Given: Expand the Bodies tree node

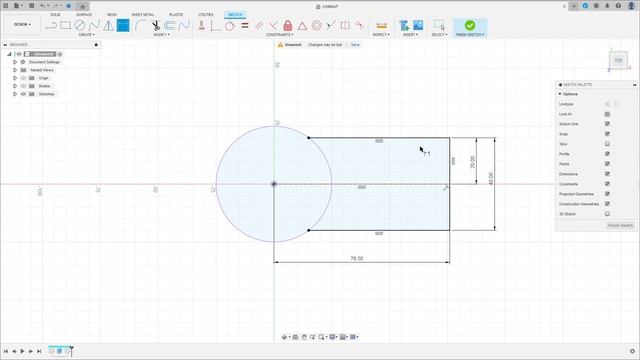Looking at the screenshot, I should click(x=15, y=86).
